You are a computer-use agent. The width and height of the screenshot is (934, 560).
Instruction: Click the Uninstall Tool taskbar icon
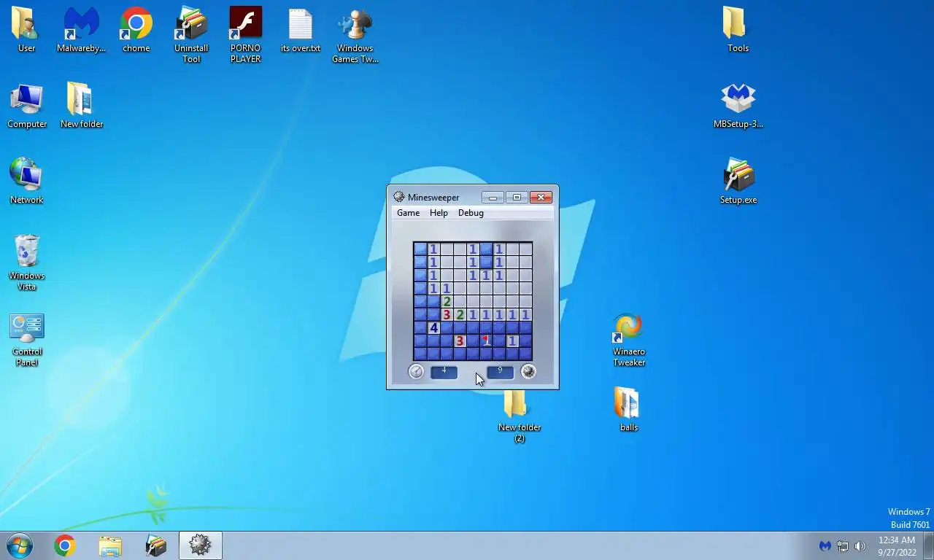coord(155,545)
